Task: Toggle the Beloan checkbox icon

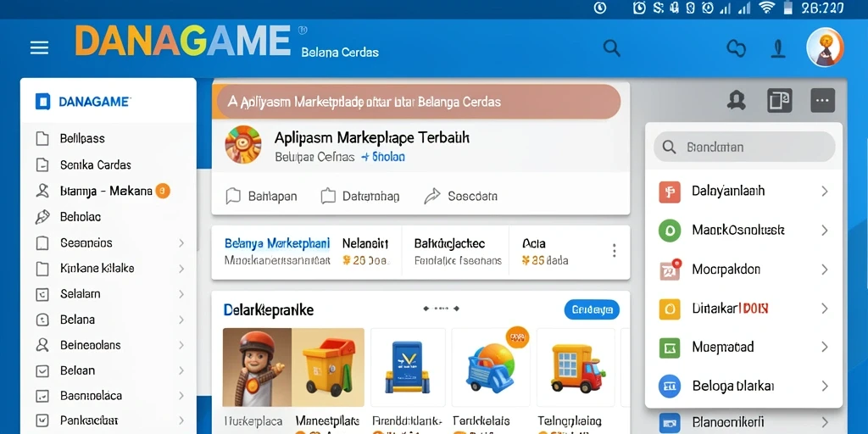Action: (x=42, y=370)
